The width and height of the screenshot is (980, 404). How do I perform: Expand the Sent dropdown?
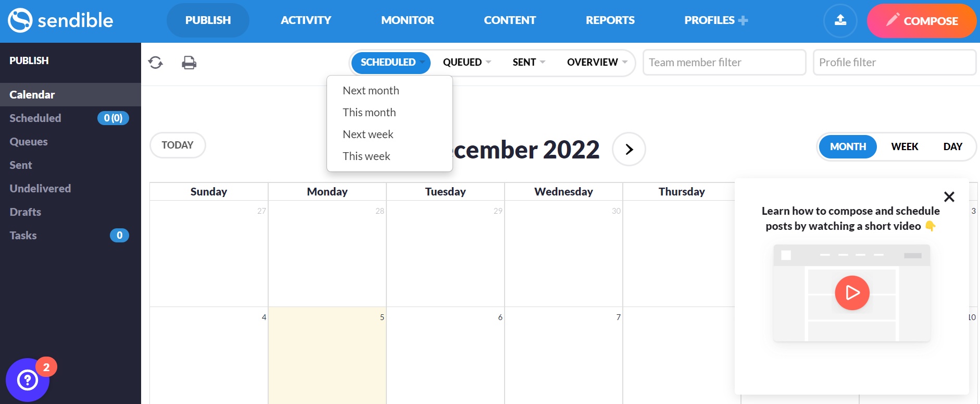click(529, 62)
